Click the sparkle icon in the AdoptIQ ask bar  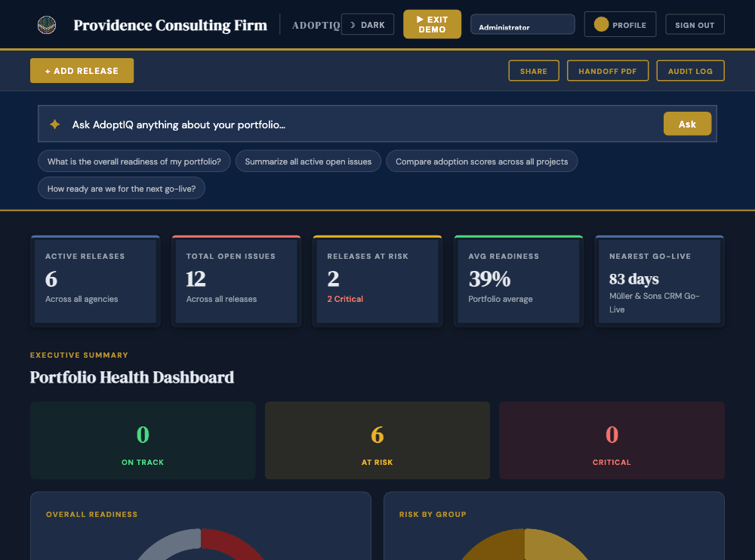coord(54,123)
